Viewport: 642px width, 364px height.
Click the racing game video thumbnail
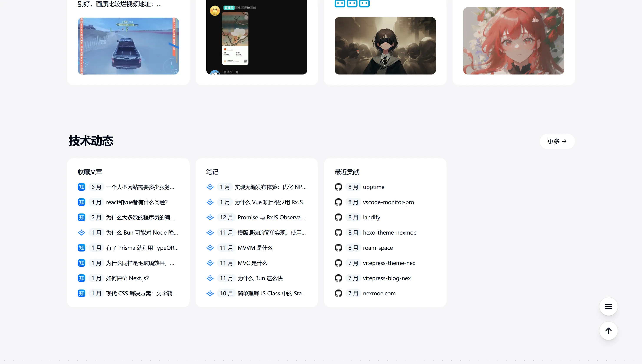[x=128, y=46]
